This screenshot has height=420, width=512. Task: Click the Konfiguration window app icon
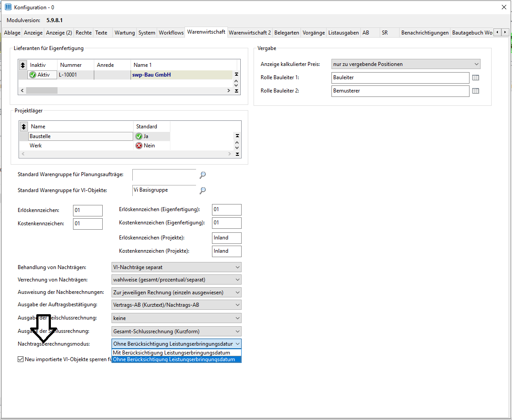tap(8, 7)
